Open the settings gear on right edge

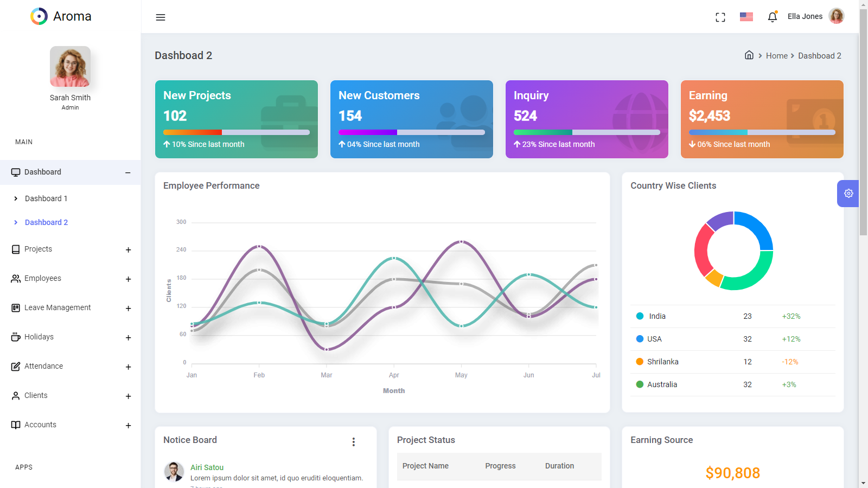tap(848, 193)
